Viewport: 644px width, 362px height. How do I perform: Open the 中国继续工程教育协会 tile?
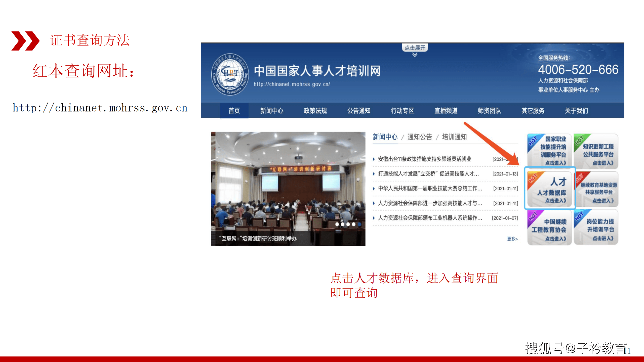click(550, 227)
